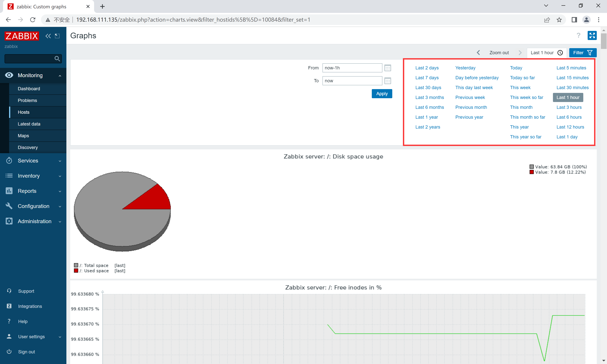
Task: Select the Last 2 days range
Action: (427, 68)
